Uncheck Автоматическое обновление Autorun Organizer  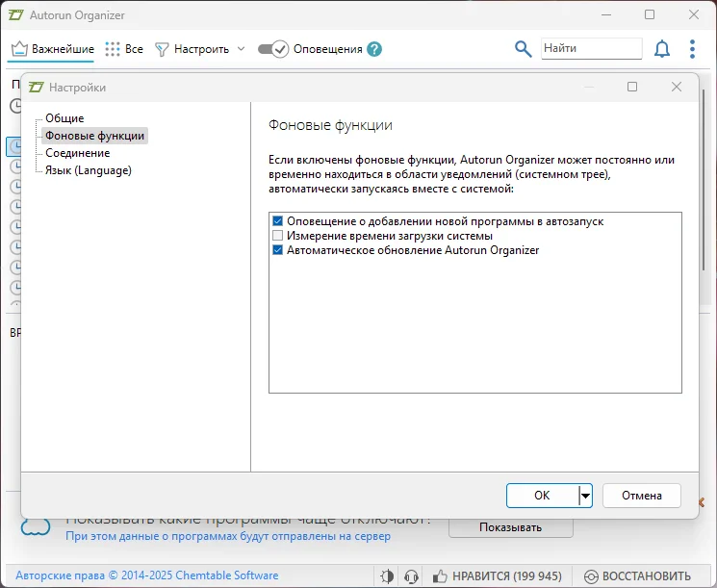coord(278,250)
